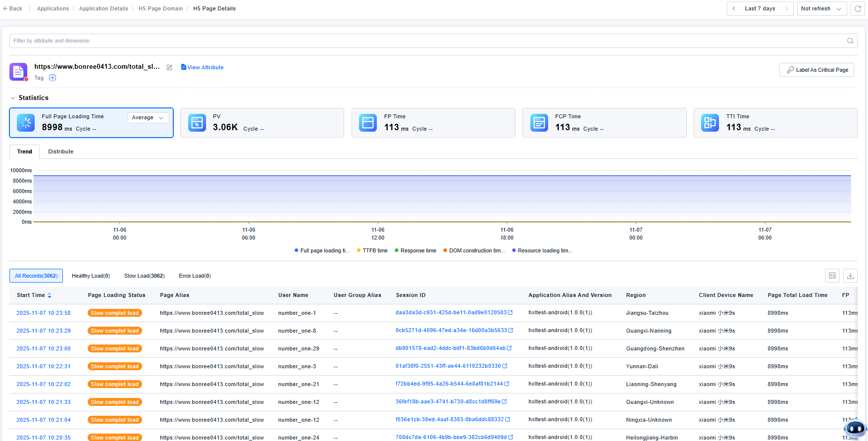Screen dimensions: 868x441
Task: Click the search magnifier in filter bar
Action: point(850,41)
